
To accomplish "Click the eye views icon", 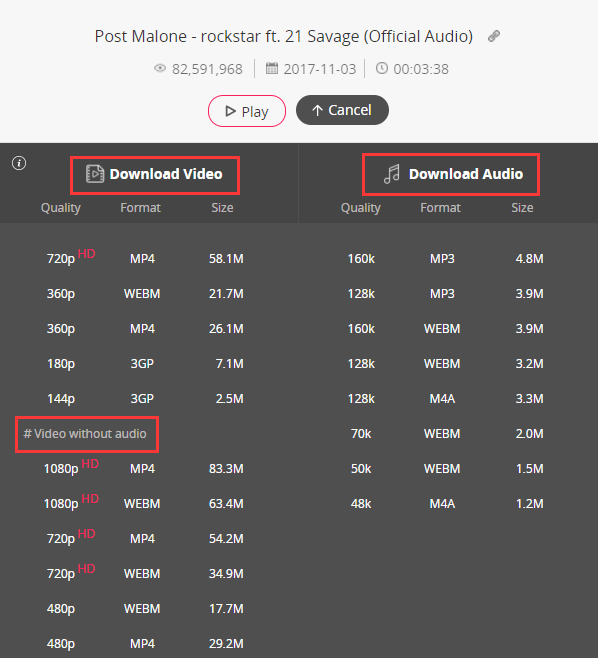I will (x=160, y=68).
